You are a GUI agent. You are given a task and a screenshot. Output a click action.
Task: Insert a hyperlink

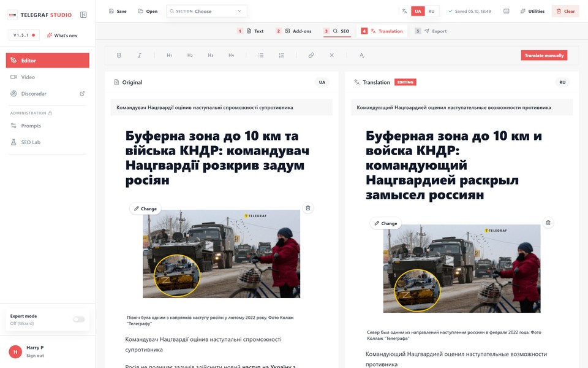tap(311, 55)
